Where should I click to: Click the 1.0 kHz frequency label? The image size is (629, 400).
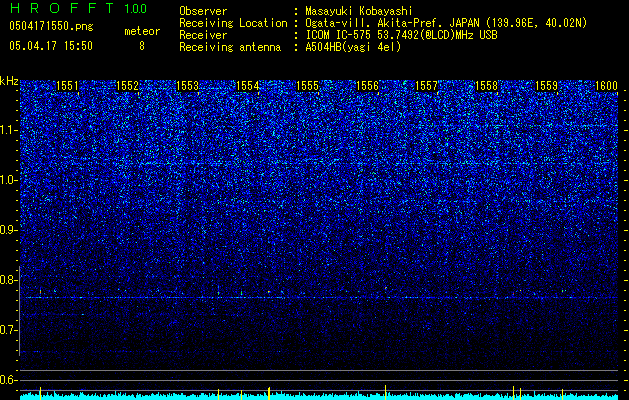7,181
